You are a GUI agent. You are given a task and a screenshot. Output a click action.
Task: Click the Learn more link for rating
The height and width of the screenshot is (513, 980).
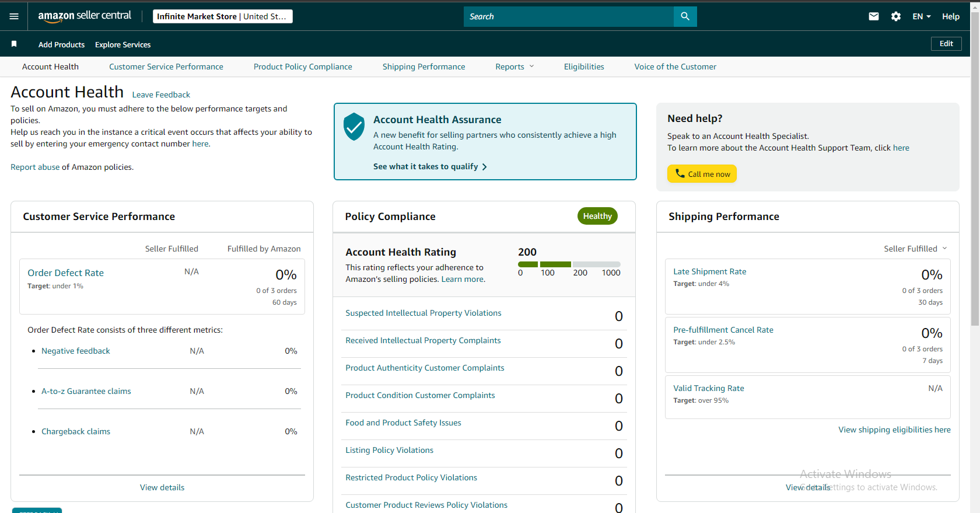click(x=463, y=279)
